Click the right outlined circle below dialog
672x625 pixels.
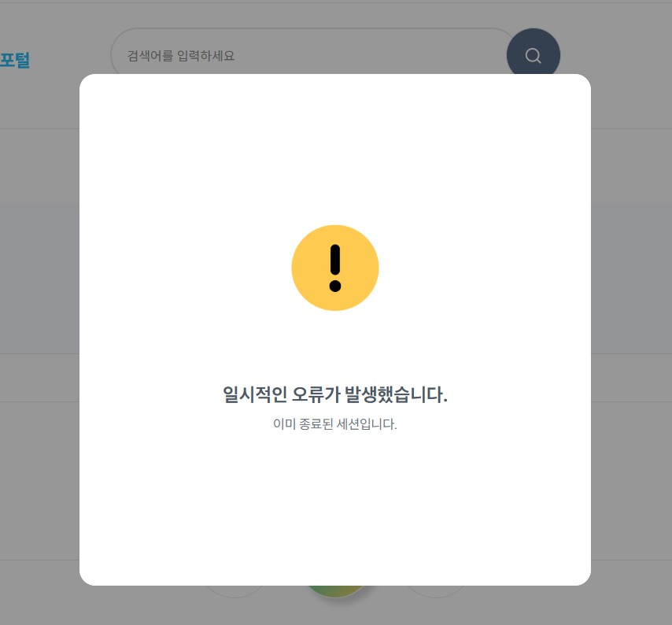(436, 592)
